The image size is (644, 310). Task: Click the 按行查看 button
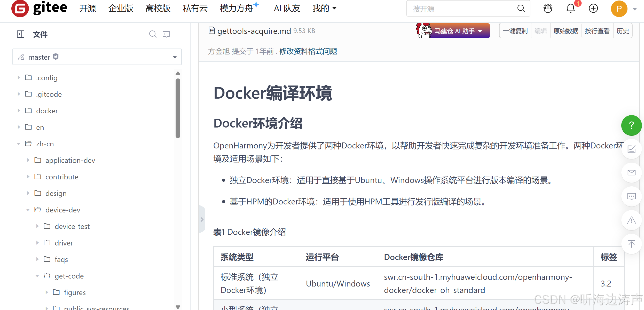point(597,31)
